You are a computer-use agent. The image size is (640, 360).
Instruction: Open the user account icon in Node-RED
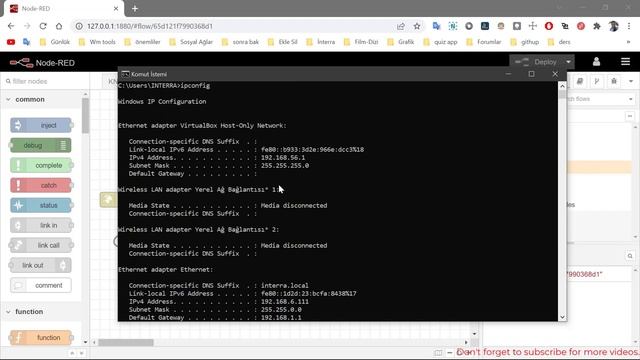click(596, 62)
